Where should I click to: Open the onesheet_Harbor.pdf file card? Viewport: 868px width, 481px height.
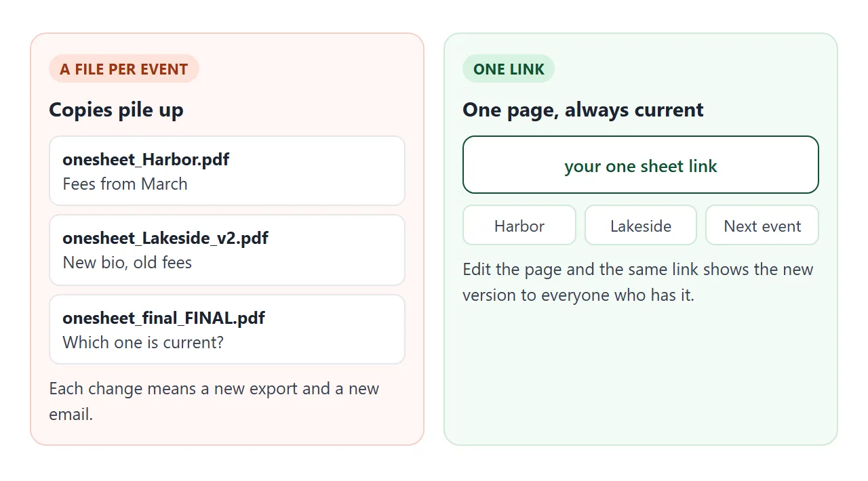pos(227,171)
